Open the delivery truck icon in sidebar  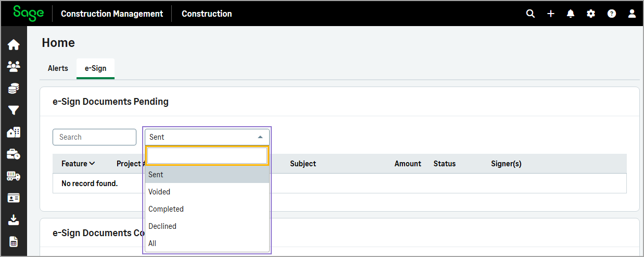click(14, 176)
